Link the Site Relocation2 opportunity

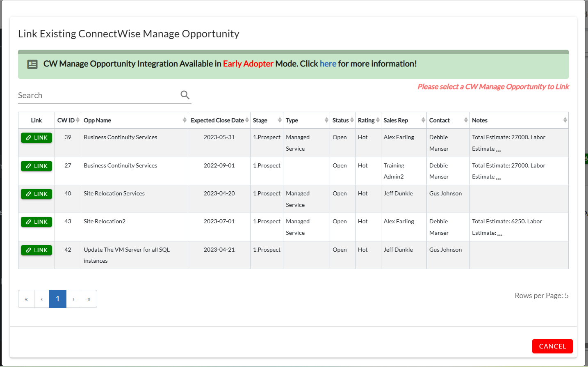pyautogui.click(x=36, y=222)
